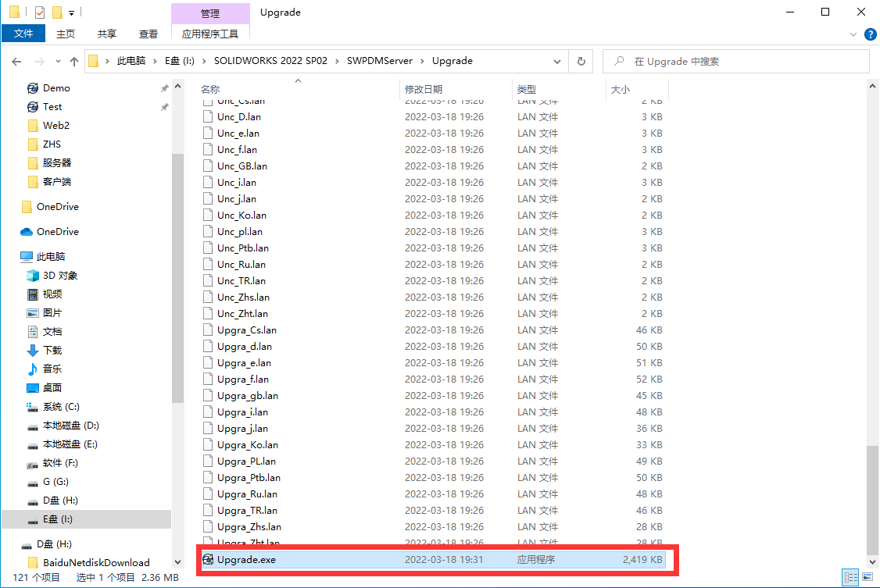Select the Test quick access item

pos(52,106)
